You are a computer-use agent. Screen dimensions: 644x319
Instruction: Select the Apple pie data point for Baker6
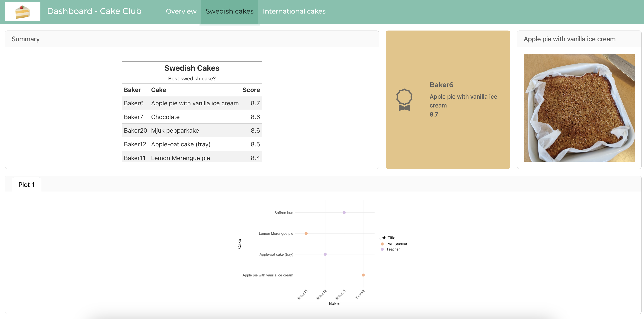pyautogui.click(x=363, y=275)
